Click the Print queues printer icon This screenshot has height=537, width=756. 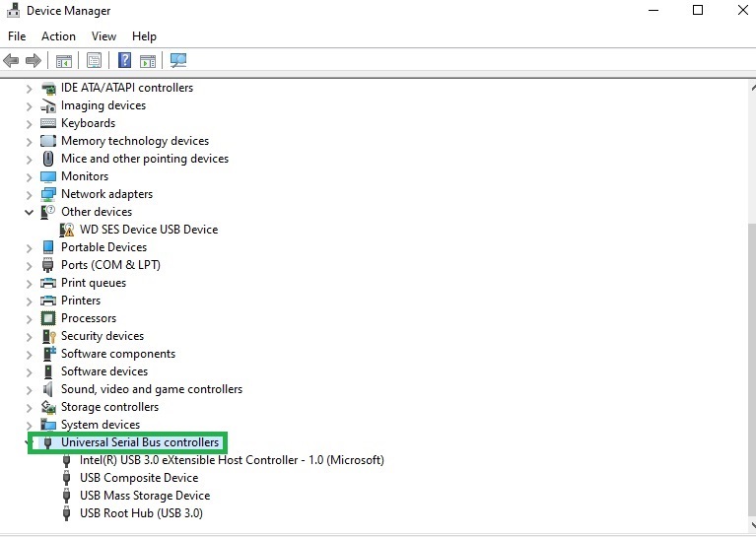pyautogui.click(x=48, y=283)
